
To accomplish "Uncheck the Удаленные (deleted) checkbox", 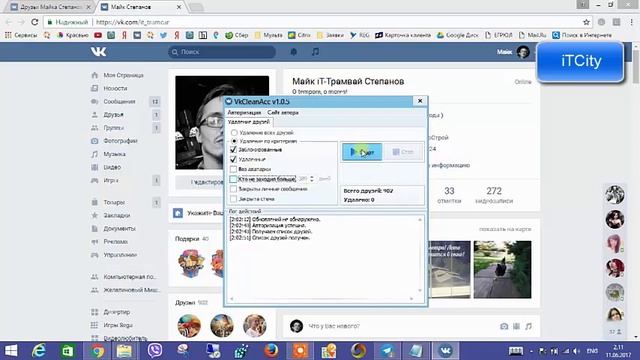I will point(233,159).
